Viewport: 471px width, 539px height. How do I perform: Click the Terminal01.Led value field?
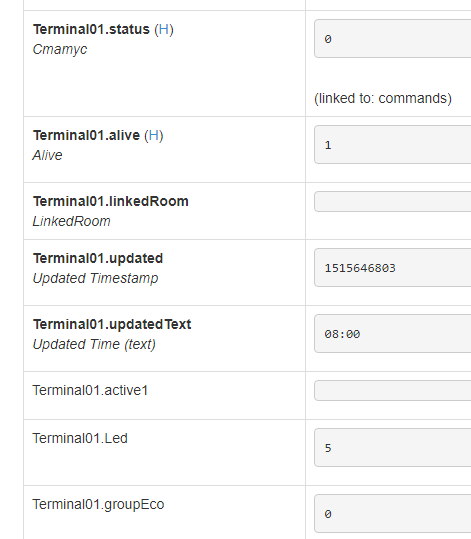click(x=393, y=448)
